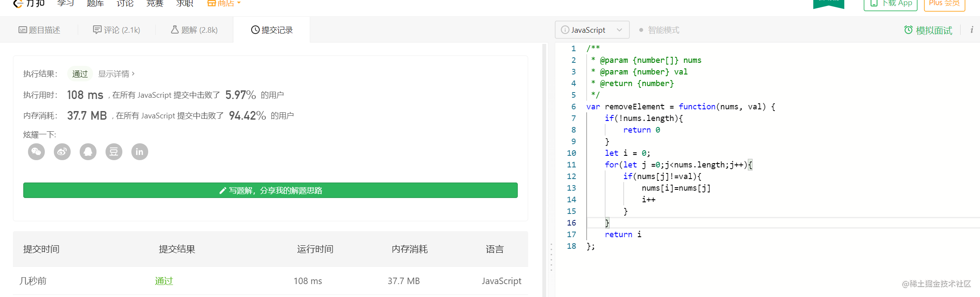This screenshot has width=980, height=297.
Task: Click the green 写题解 share solution button
Action: tap(271, 191)
